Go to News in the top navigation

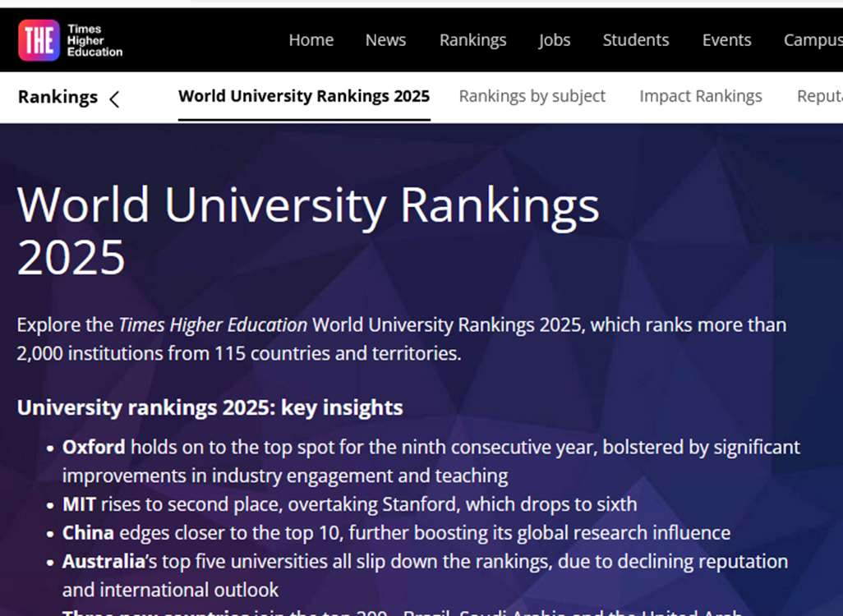[x=385, y=40]
